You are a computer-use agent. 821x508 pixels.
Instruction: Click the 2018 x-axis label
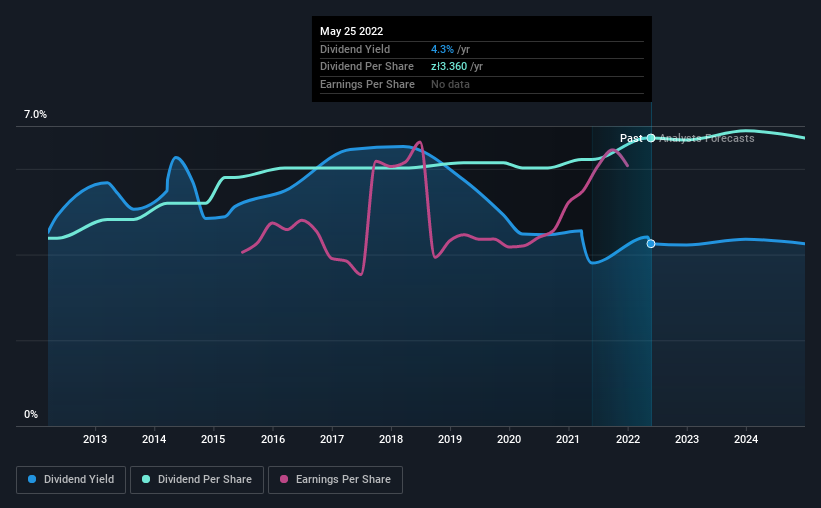(x=391, y=439)
